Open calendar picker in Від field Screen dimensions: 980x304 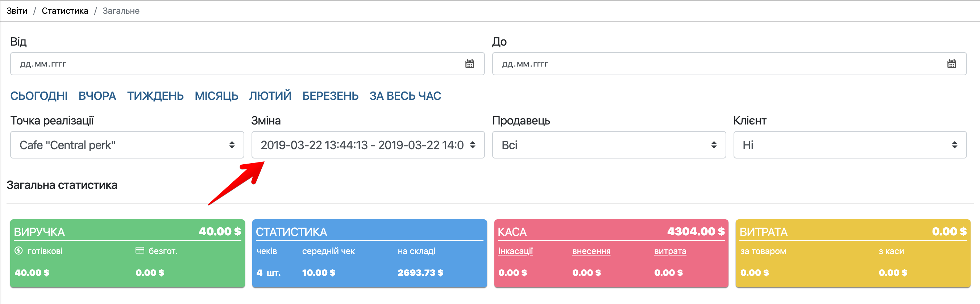point(469,64)
